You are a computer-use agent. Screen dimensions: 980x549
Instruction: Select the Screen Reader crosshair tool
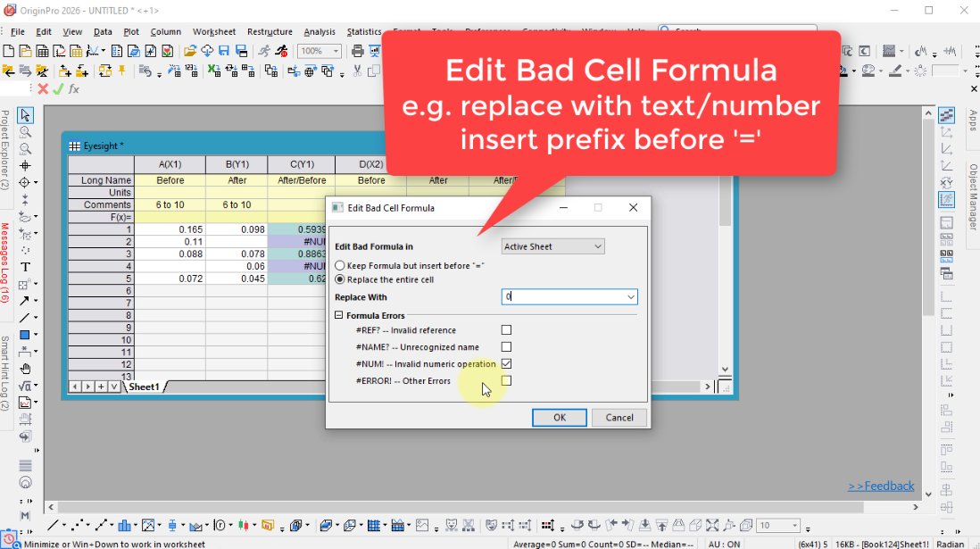pos(25,166)
